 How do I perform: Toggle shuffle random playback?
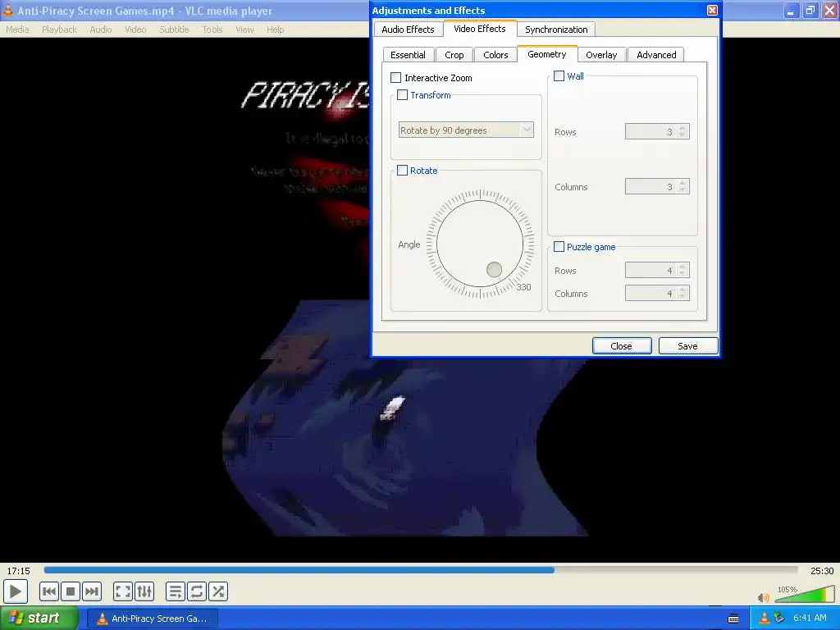pos(218,592)
